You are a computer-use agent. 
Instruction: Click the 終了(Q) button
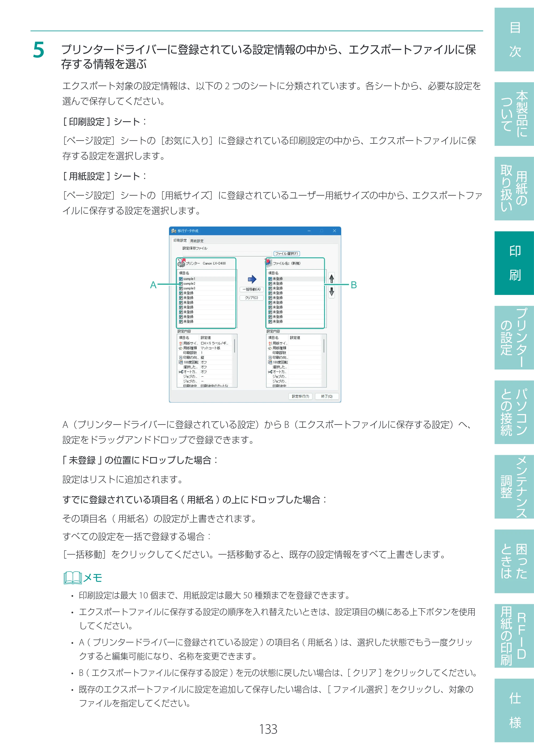327,396
